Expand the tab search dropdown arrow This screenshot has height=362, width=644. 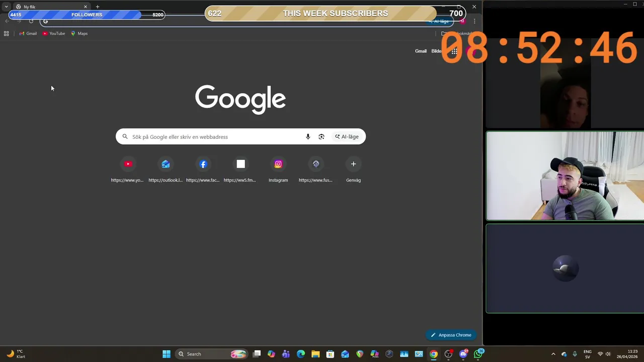6,7
